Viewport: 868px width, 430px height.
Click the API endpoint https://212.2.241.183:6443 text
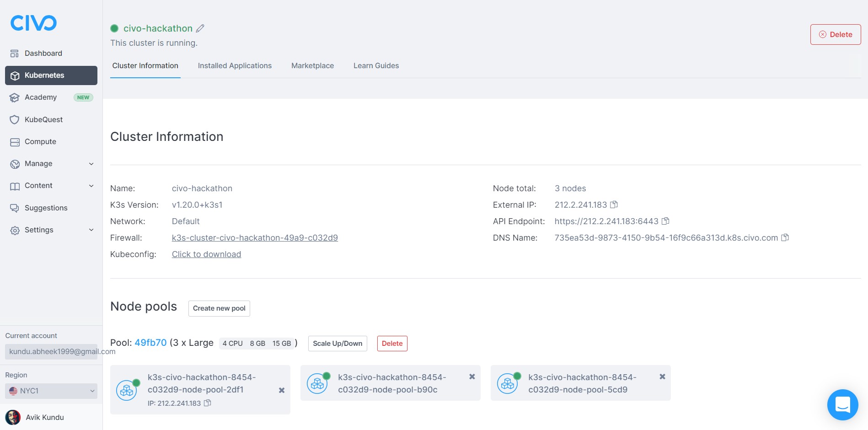(x=606, y=221)
